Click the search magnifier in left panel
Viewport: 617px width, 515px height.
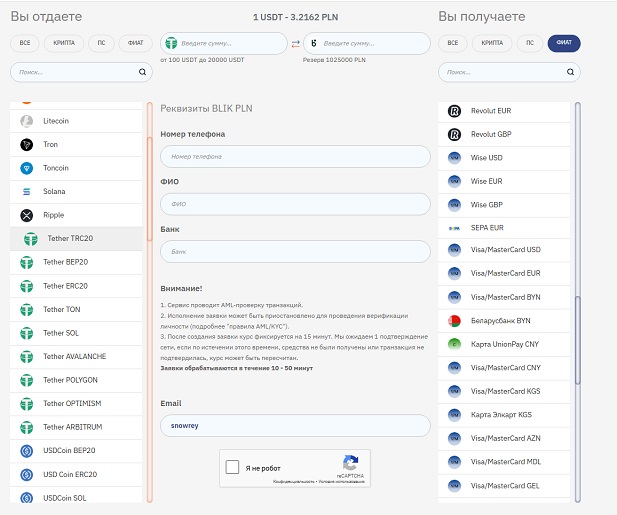[142, 72]
